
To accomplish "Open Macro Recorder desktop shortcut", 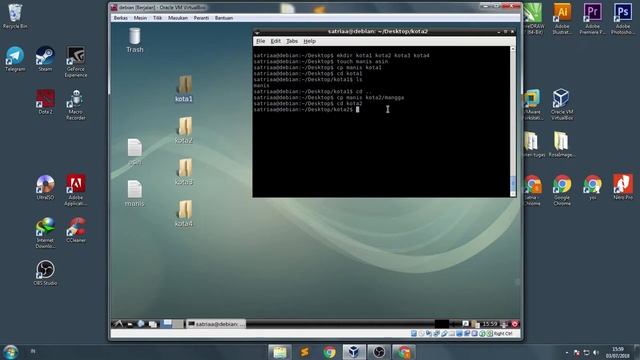I will click(76, 105).
